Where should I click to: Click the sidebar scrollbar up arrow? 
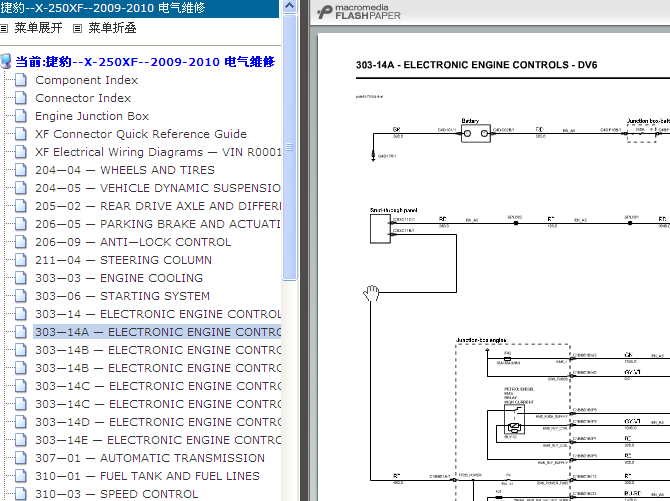[x=289, y=6]
